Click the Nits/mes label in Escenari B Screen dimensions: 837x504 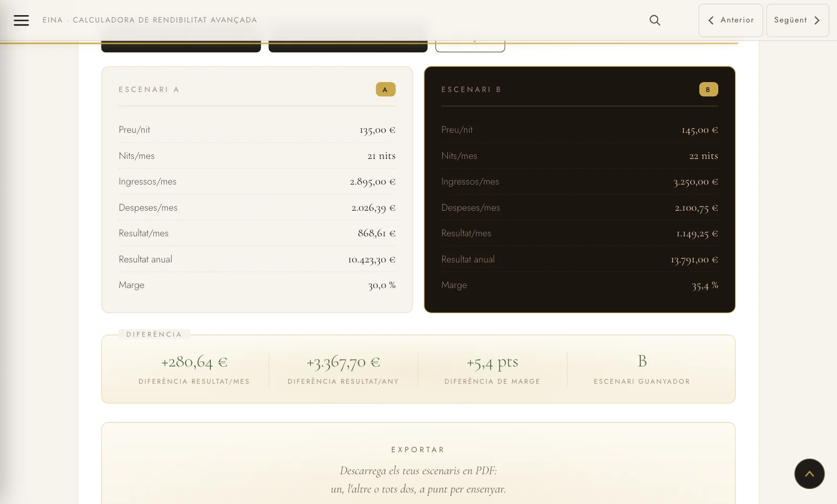pyautogui.click(x=459, y=156)
